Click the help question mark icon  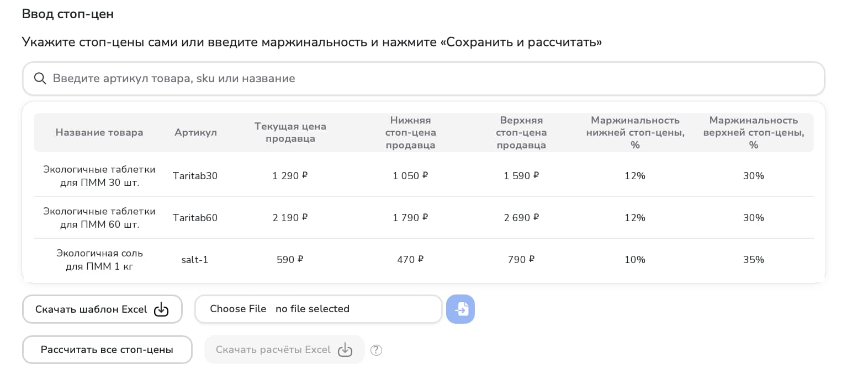(x=376, y=350)
